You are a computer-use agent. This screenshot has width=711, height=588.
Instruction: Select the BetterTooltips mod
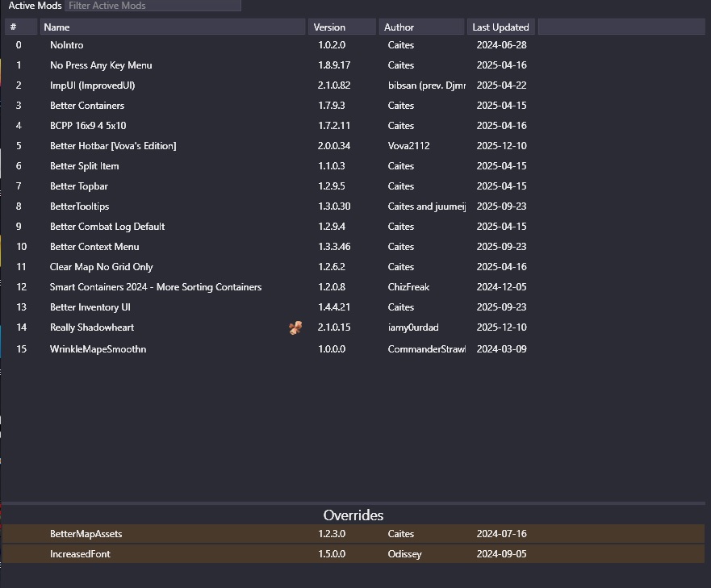click(x=353, y=206)
